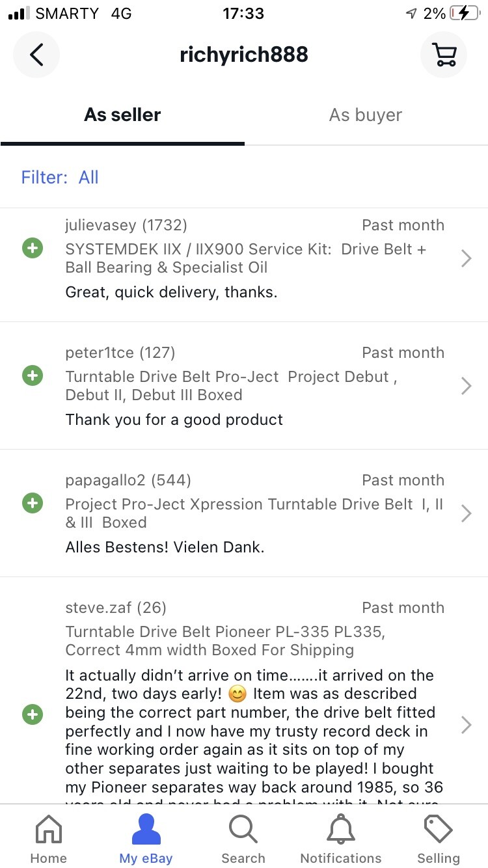The height and width of the screenshot is (868, 488).
Task: Tap green positive icon for julievasey feedback
Action: point(33,248)
